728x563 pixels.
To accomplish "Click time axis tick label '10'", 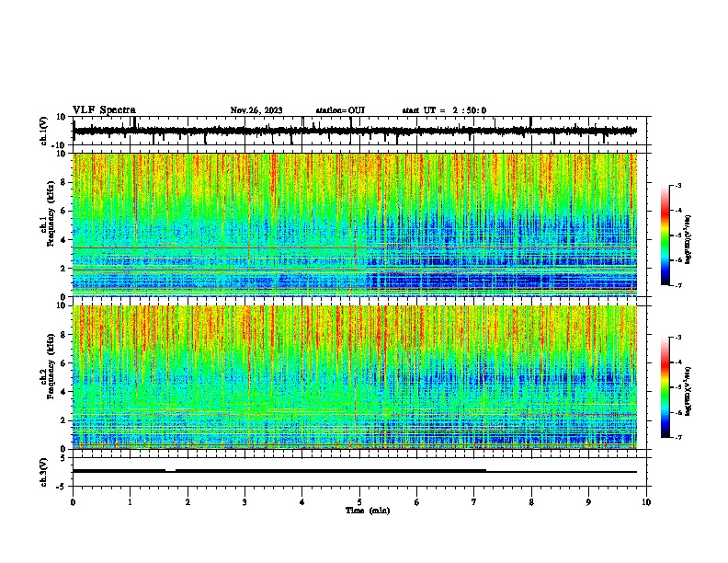I will (x=646, y=502).
